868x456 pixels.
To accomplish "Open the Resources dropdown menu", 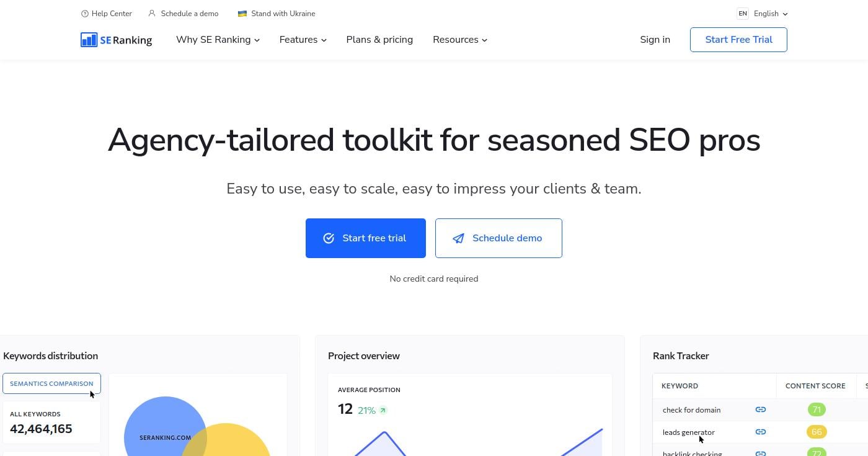I will pyautogui.click(x=459, y=40).
